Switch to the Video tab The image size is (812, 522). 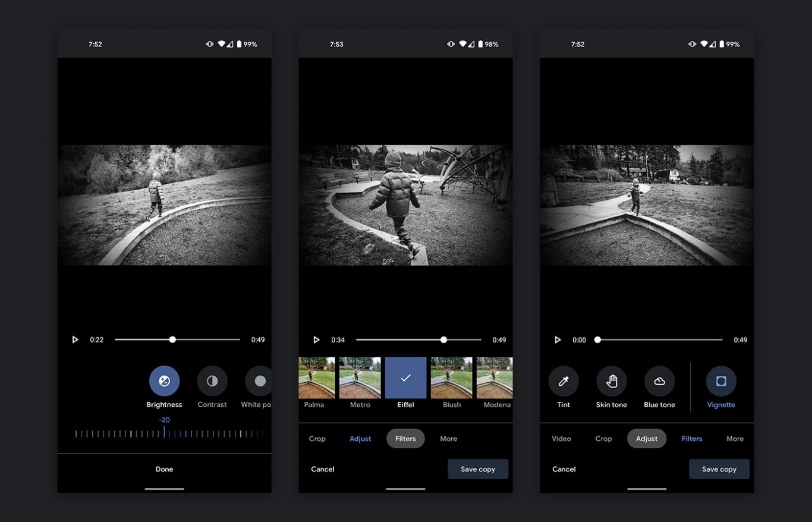[561, 439]
